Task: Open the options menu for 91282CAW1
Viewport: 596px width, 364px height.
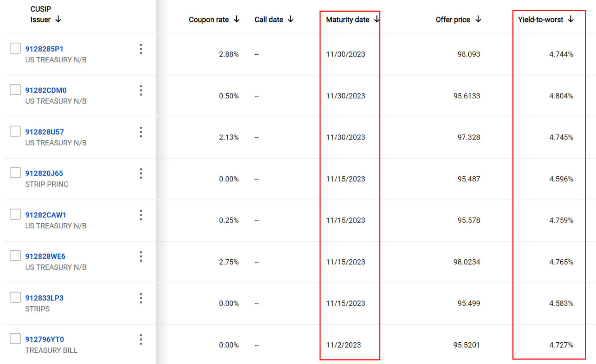Action: 141,215
